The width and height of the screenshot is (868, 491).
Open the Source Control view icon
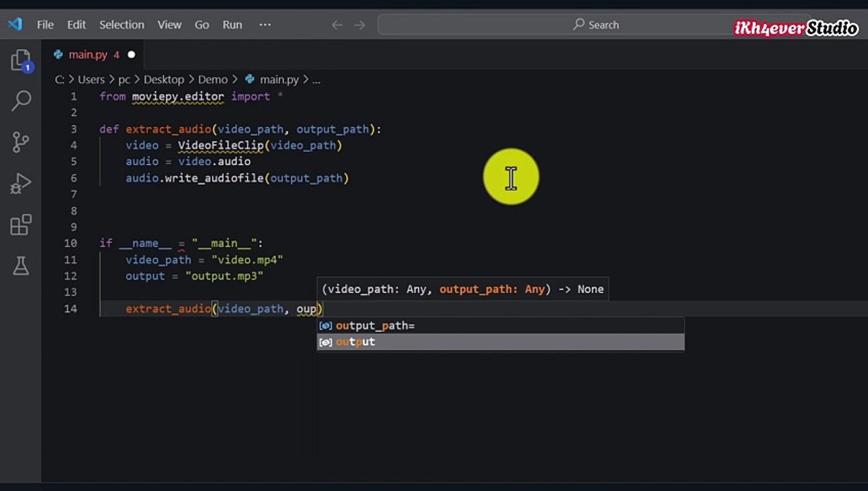point(21,142)
